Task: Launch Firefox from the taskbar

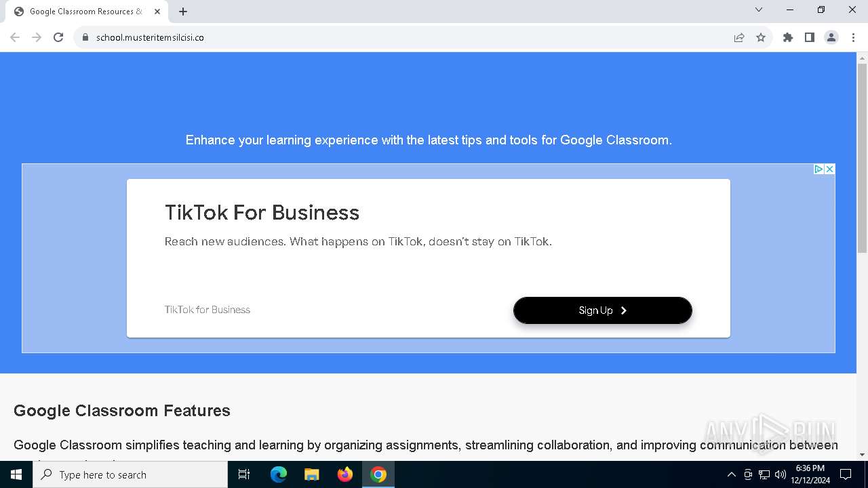Action: click(x=345, y=474)
